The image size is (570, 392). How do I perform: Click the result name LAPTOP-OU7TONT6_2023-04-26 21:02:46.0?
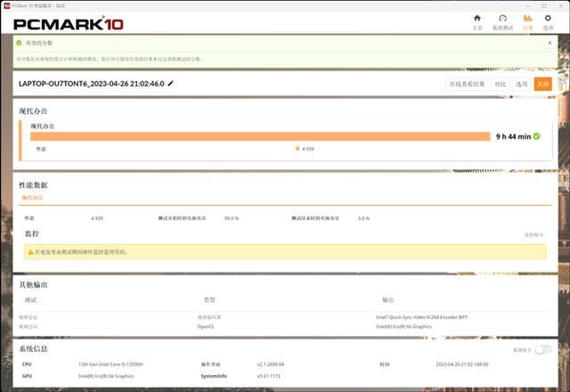coord(91,84)
